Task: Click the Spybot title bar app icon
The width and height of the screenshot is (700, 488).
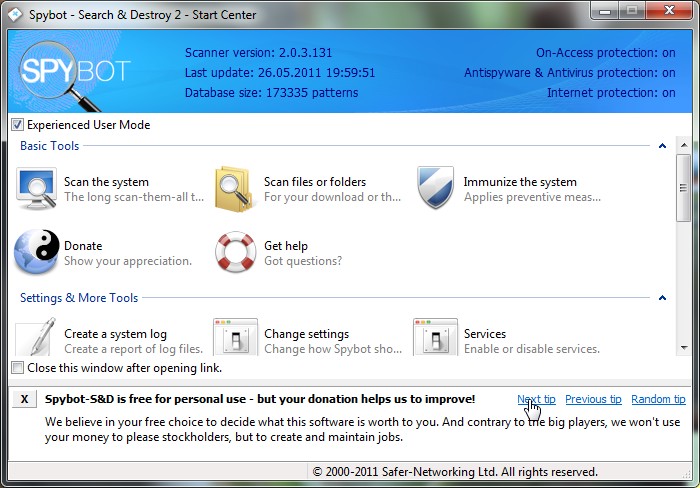Action: 15,15
